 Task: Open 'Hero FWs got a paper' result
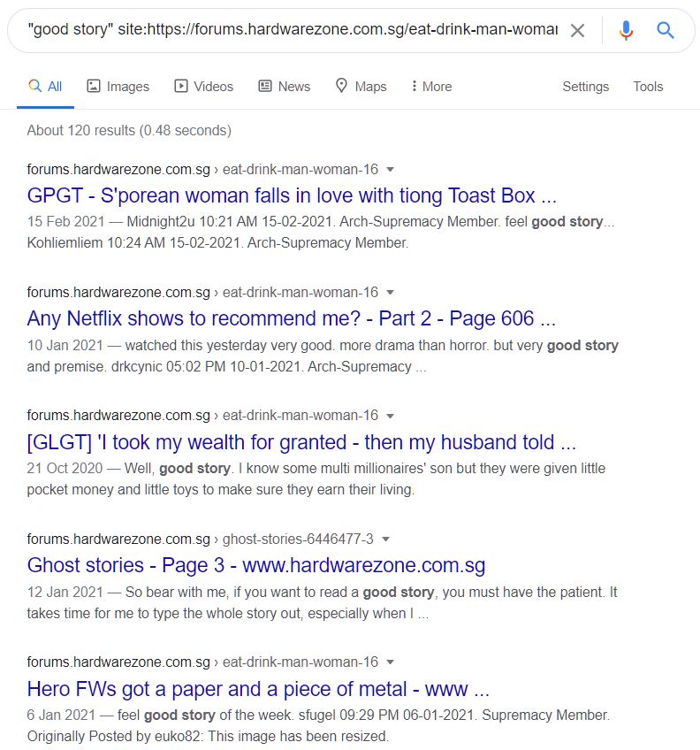259,689
